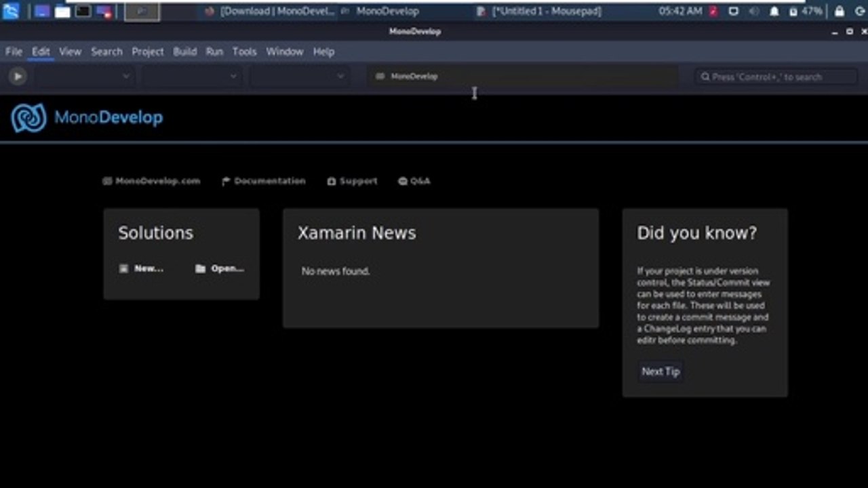Open the Search menu
868x488 pixels.
pos(106,52)
